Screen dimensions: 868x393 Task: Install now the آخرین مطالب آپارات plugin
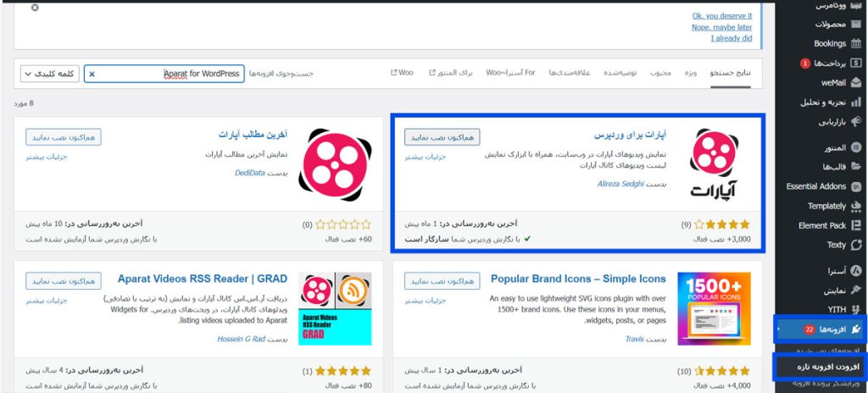[64, 136]
